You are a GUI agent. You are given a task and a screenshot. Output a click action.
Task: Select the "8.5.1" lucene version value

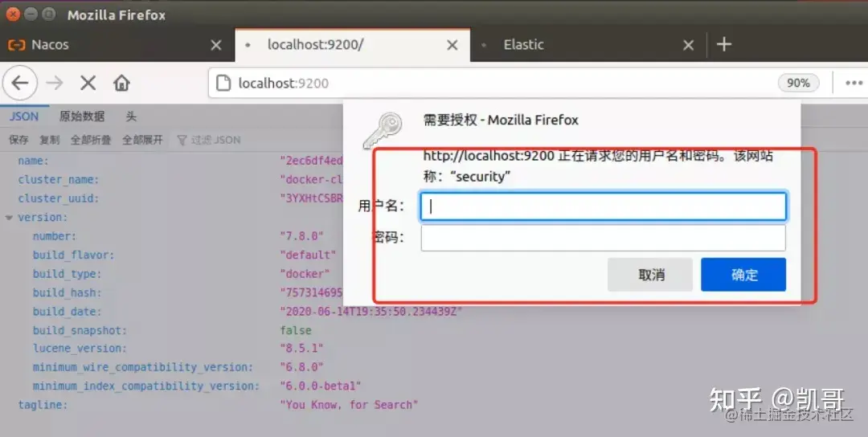point(301,349)
